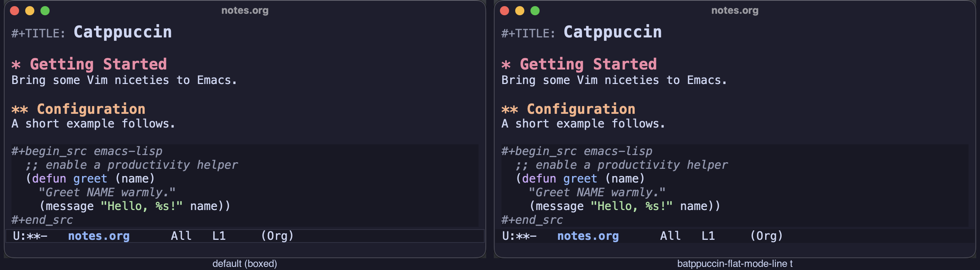Place cursor on 'Bring some Vim niceties' line, right window
Image resolution: width=980 pixels, height=270 pixels.
(x=614, y=80)
